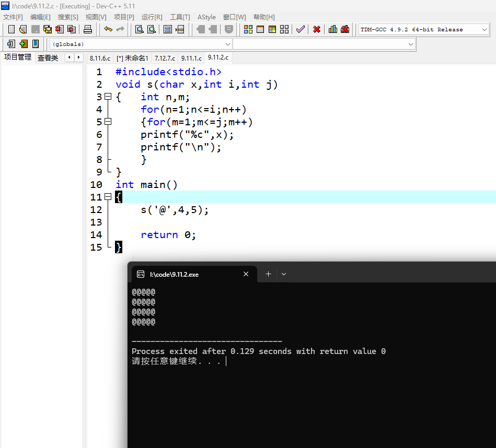Screen dimensions: 496x448
Task: Click the Redo arrow icon
Action: coord(120,29)
